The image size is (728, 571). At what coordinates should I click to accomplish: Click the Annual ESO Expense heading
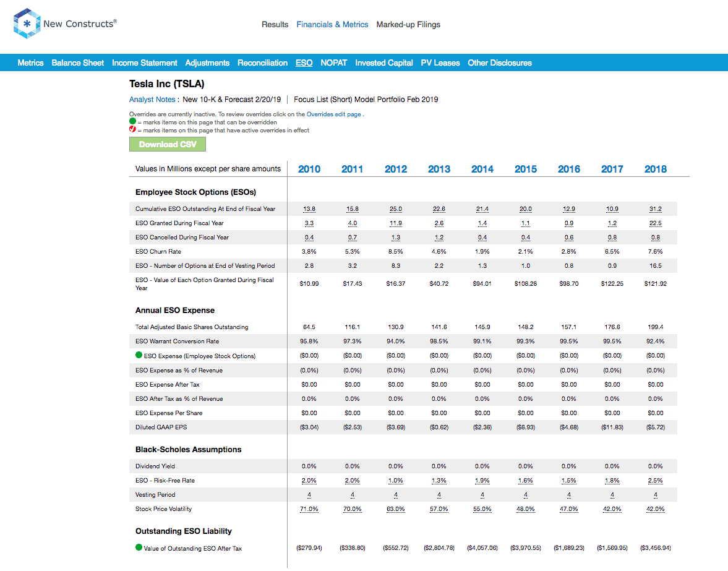pos(175,310)
